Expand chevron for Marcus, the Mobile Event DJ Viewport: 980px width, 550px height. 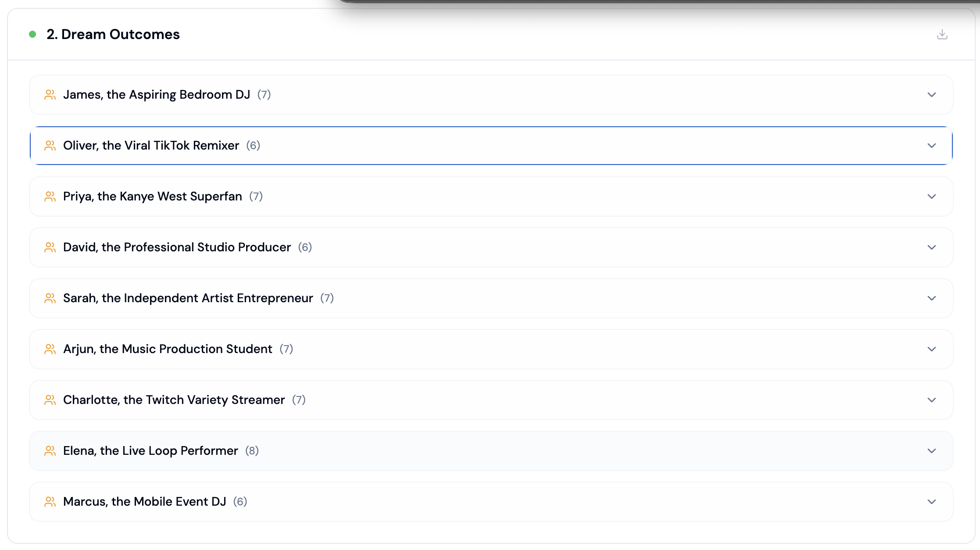(932, 502)
